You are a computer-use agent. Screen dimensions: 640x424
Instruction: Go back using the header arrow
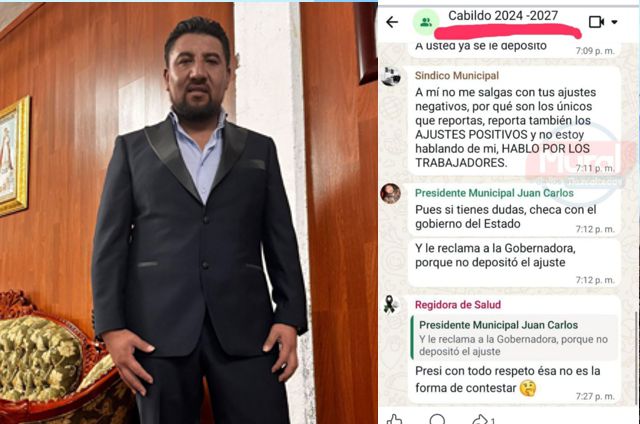tap(392, 22)
